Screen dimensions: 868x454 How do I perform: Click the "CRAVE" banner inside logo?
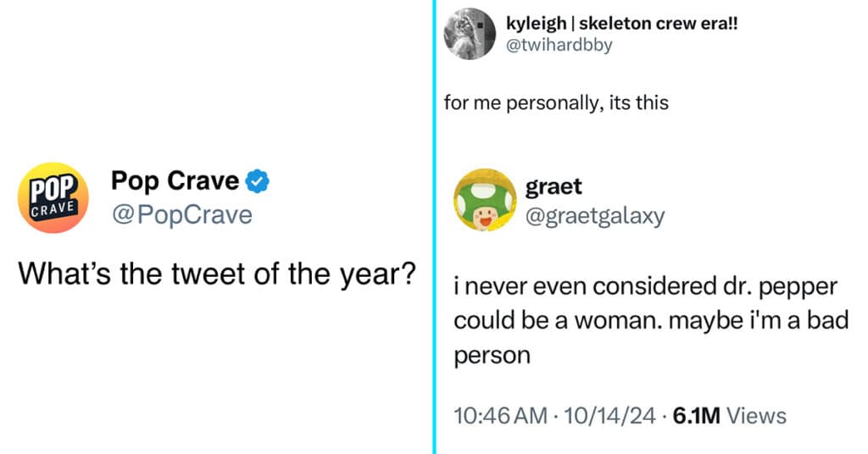click(x=53, y=209)
